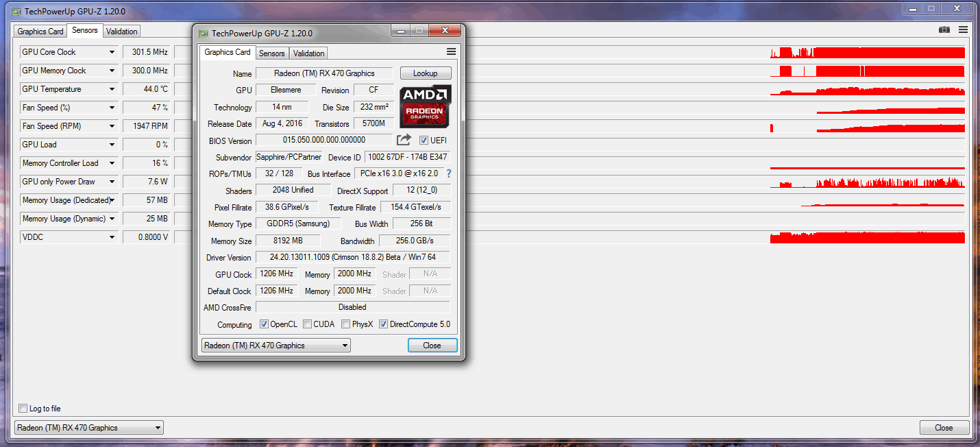980x447 pixels.
Task: Open the Fan Speed (RPM) sensor dropdown
Action: tap(112, 126)
